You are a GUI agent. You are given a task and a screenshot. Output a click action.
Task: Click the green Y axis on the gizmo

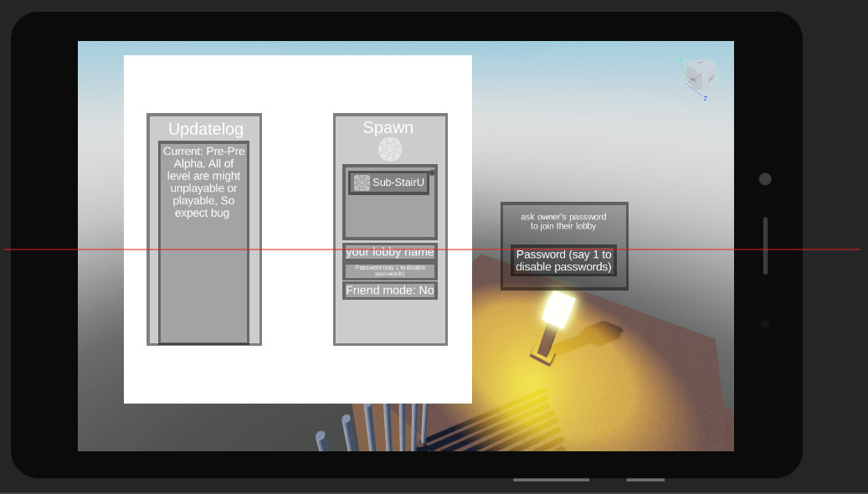pyautogui.click(x=681, y=60)
